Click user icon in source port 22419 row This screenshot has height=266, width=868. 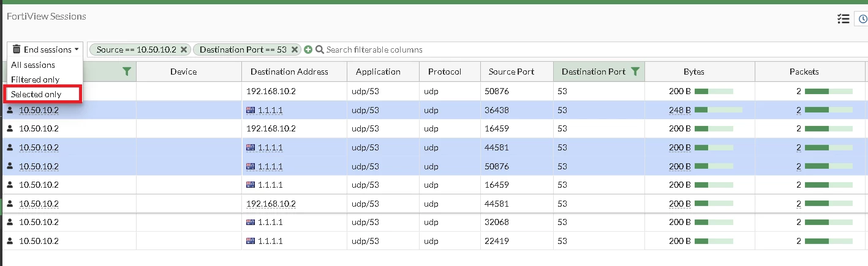click(x=10, y=241)
